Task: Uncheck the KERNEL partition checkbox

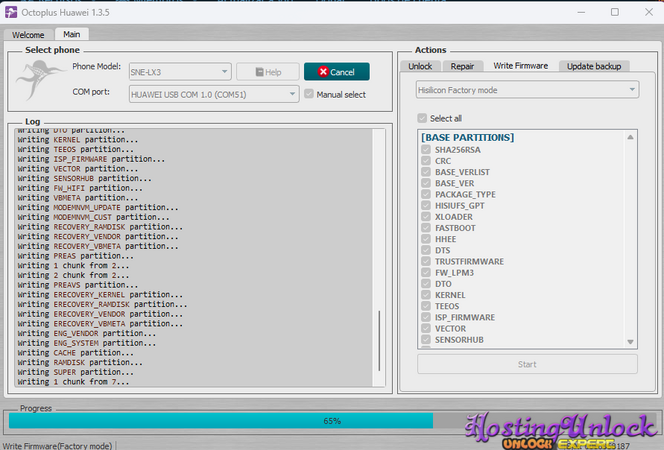Action: (427, 295)
